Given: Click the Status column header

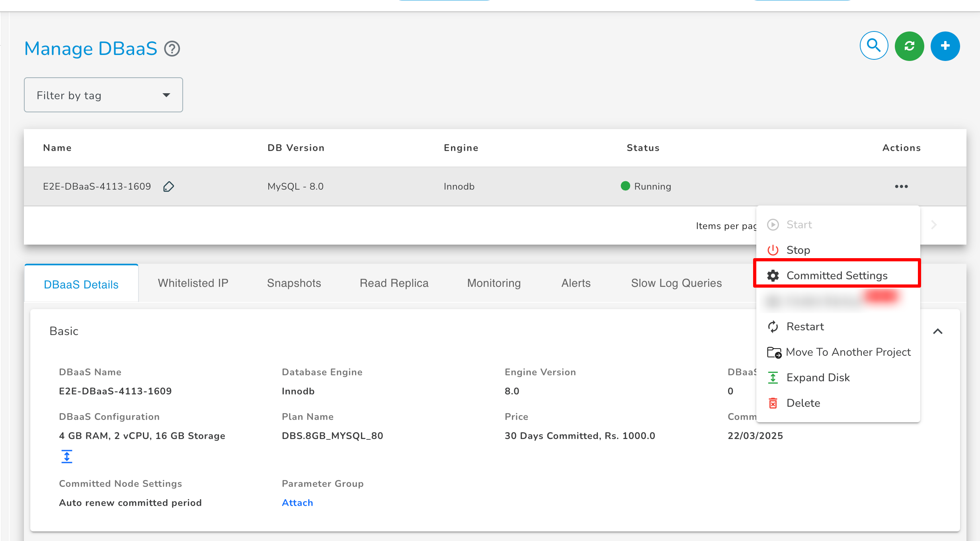Looking at the screenshot, I should point(643,148).
